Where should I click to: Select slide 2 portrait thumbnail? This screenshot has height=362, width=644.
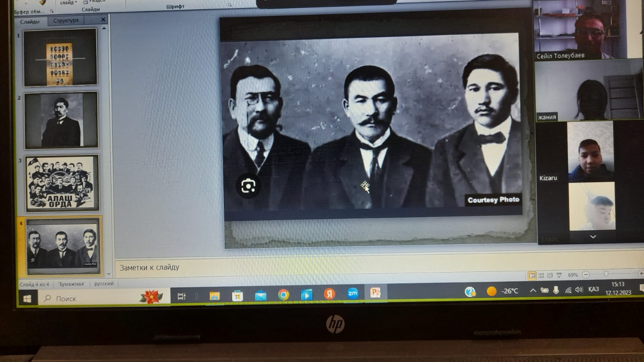pyautogui.click(x=61, y=120)
